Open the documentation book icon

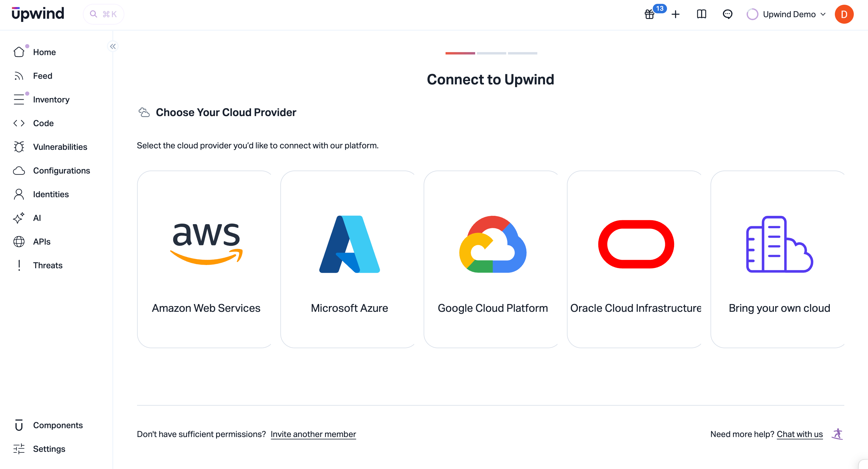pyautogui.click(x=702, y=14)
